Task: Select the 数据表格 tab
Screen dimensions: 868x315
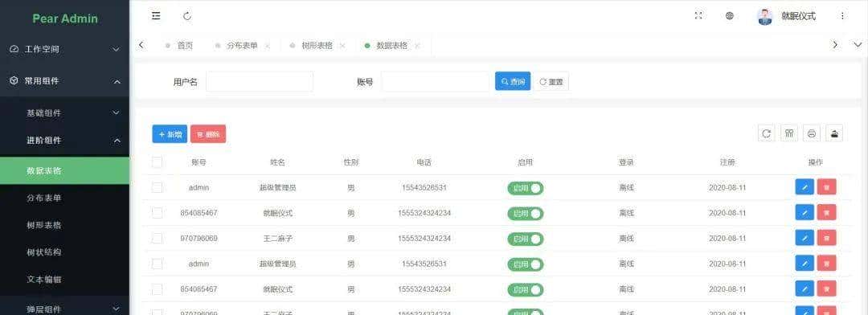Action: [391, 46]
